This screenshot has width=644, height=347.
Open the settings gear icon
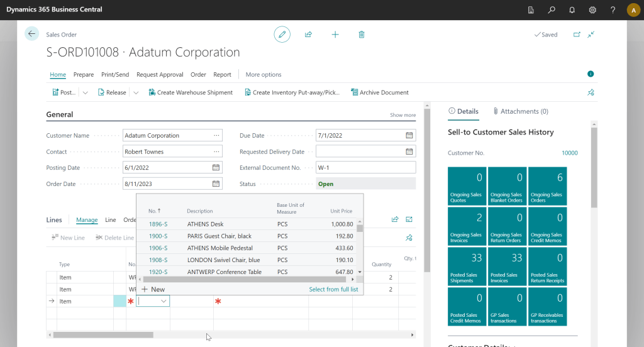tap(592, 9)
